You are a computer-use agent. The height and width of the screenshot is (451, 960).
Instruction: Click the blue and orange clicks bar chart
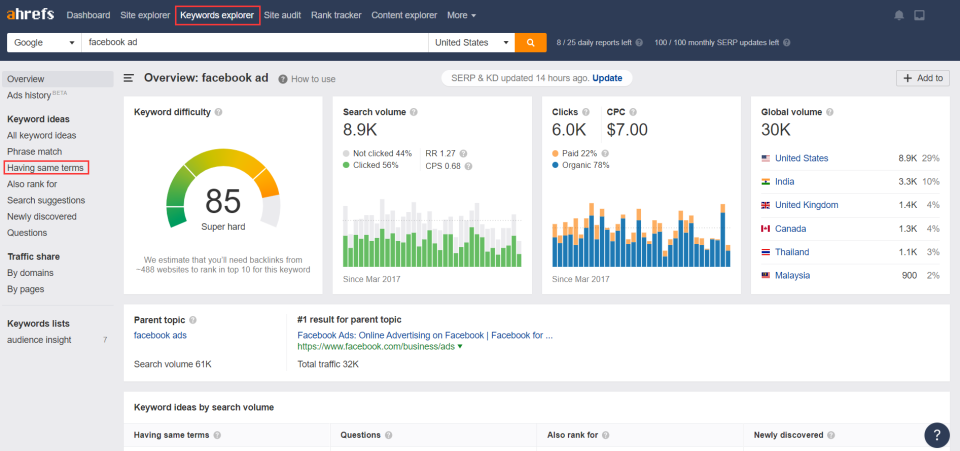[x=641, y=234]
